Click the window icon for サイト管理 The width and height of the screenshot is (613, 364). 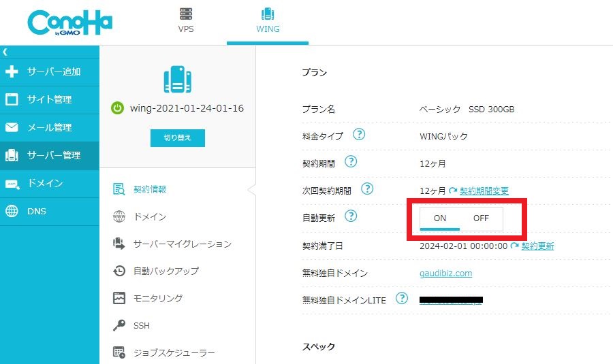[x=12, y=99]
